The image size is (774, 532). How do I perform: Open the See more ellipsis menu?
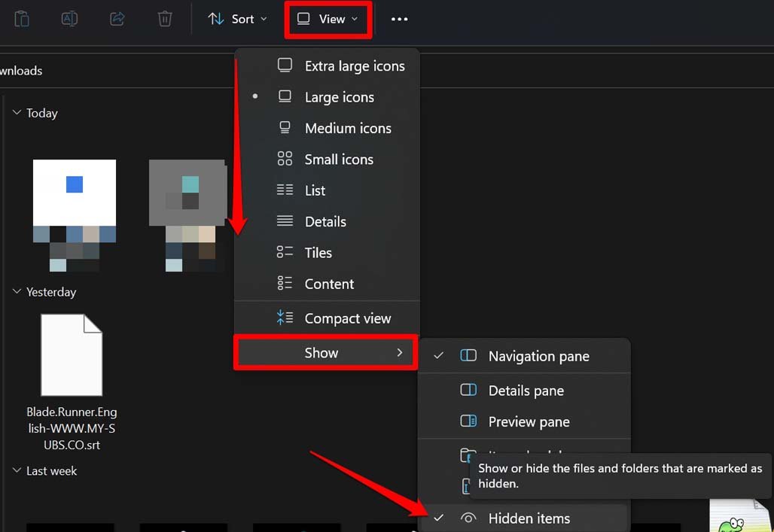[400, 19]
